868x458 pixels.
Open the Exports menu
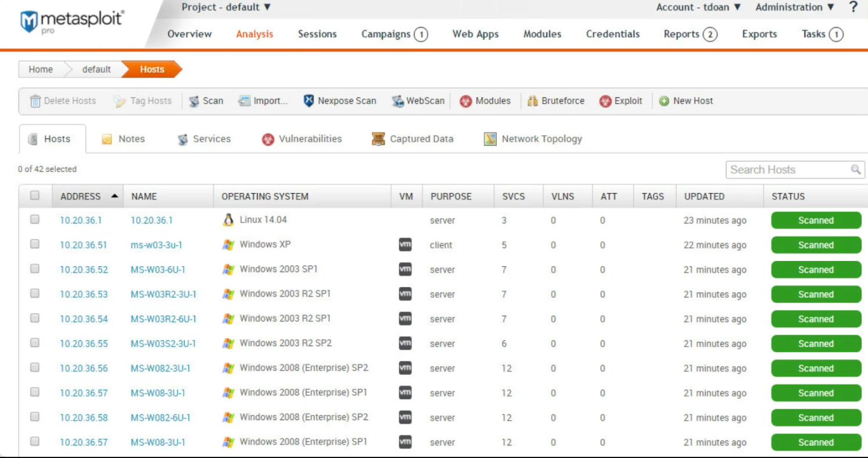pyautogui.click(x=759, y=34)
